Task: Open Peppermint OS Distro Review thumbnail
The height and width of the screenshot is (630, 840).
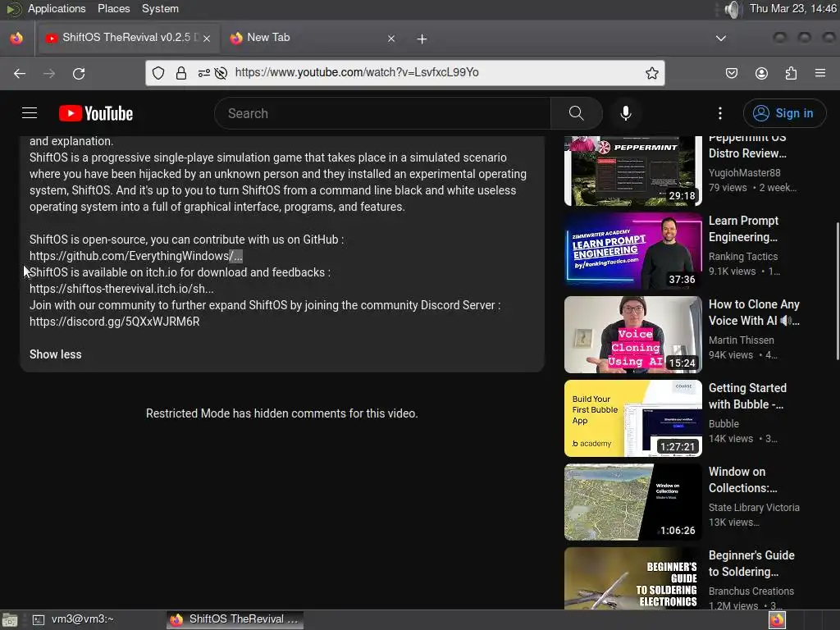Action: (632, 171)
